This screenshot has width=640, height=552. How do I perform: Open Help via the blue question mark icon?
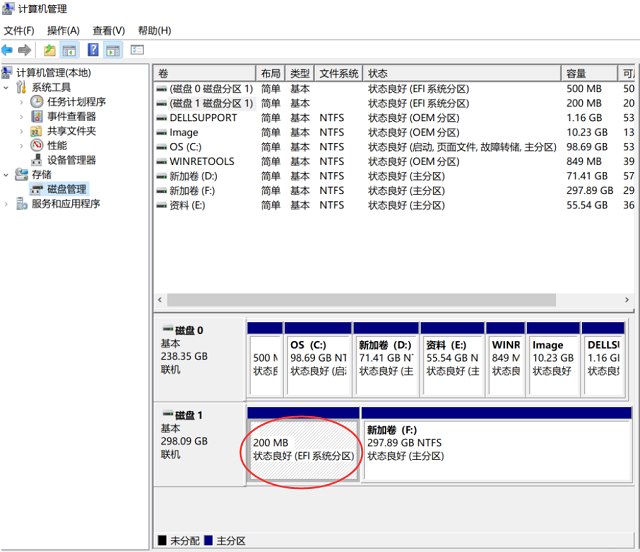coord(93,50)
